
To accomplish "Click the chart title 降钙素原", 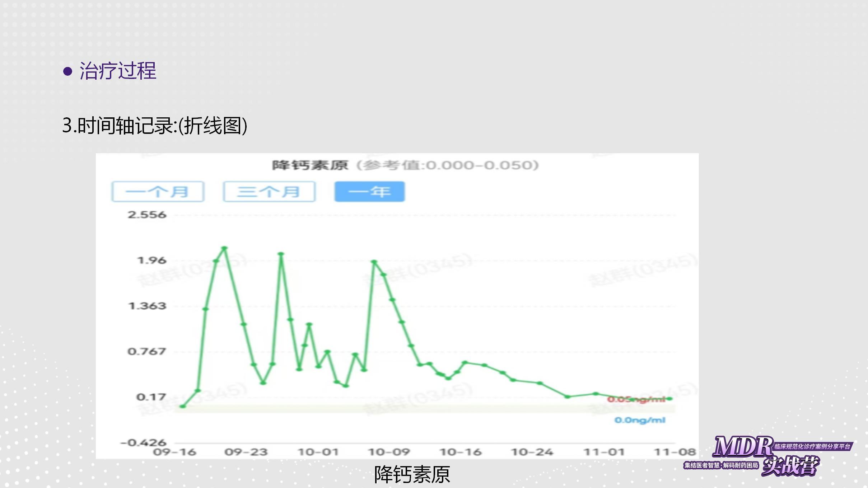I will tap(310, 165).
